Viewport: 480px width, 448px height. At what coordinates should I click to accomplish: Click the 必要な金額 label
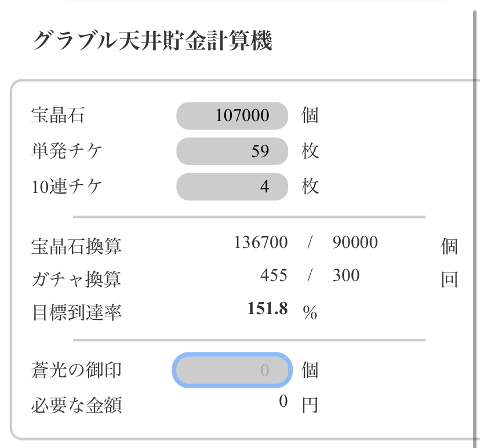(x=75, y=405)
